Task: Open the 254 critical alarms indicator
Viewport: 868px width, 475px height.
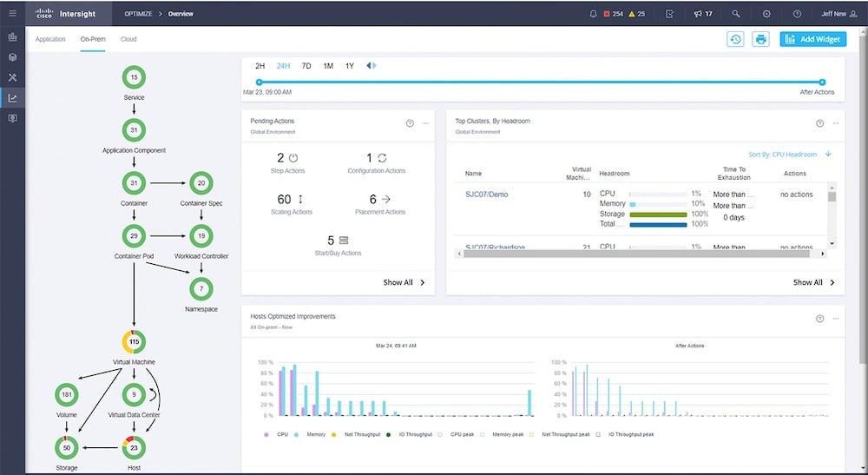Action: point(613,14)
